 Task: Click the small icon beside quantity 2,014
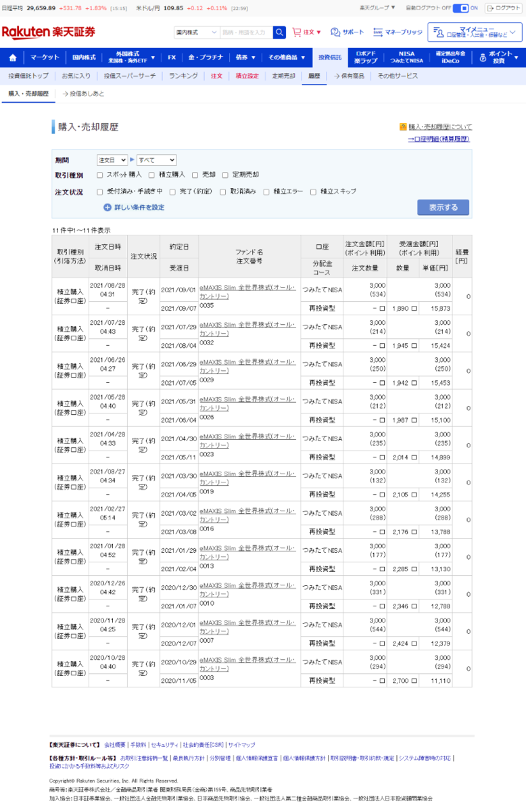click(414, 457)
